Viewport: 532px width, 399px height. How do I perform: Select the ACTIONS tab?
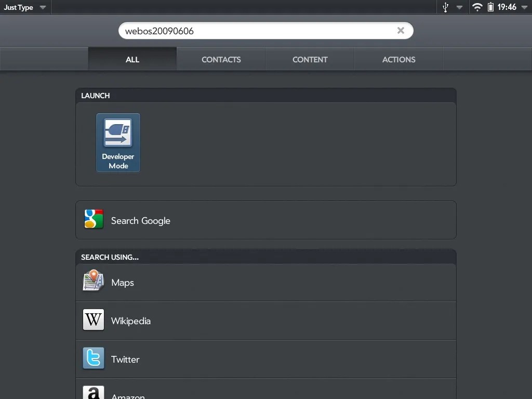pyautogui.click(x=398, y=59)
